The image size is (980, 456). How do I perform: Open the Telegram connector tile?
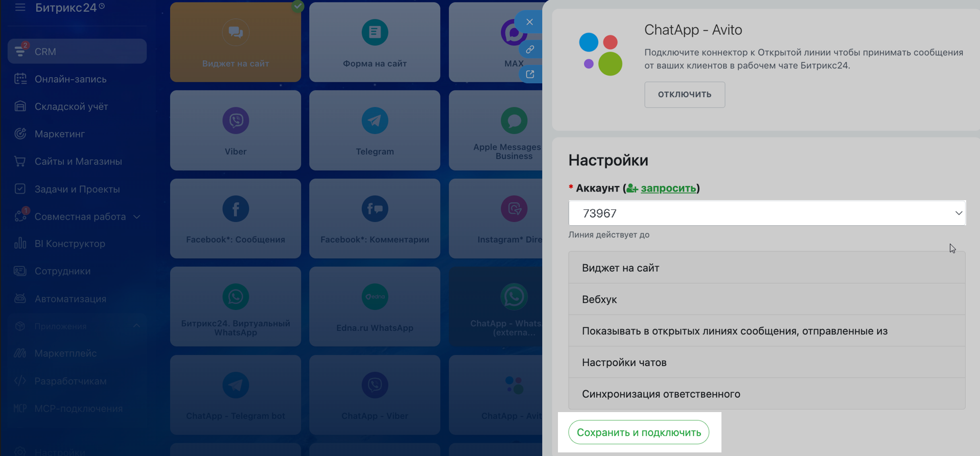pyautogui.click(x=375, y=130)
